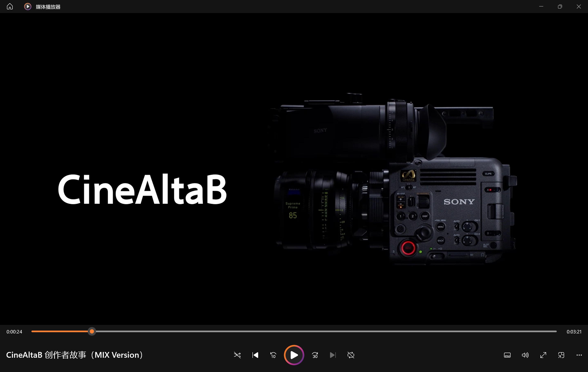Click the Home icon in title bar
This screenshot has width=588, height=372.
10,7
